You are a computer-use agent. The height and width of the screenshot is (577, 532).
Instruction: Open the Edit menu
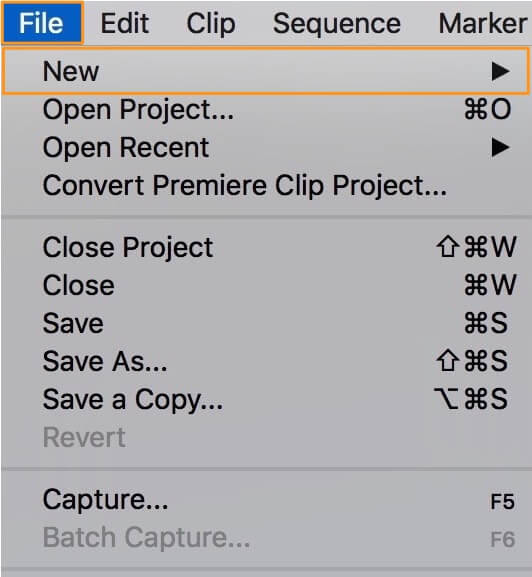(x=125, y=23)
